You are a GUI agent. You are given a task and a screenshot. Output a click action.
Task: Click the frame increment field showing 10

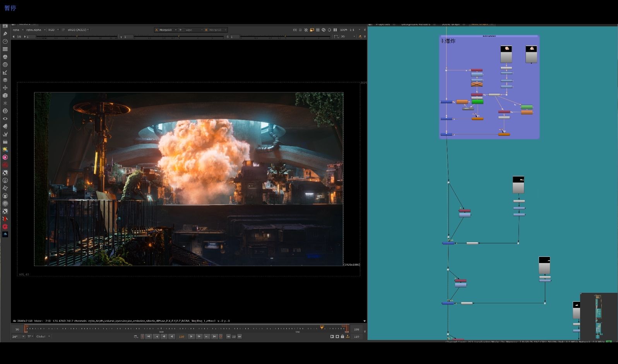click(x=234, y=337)
